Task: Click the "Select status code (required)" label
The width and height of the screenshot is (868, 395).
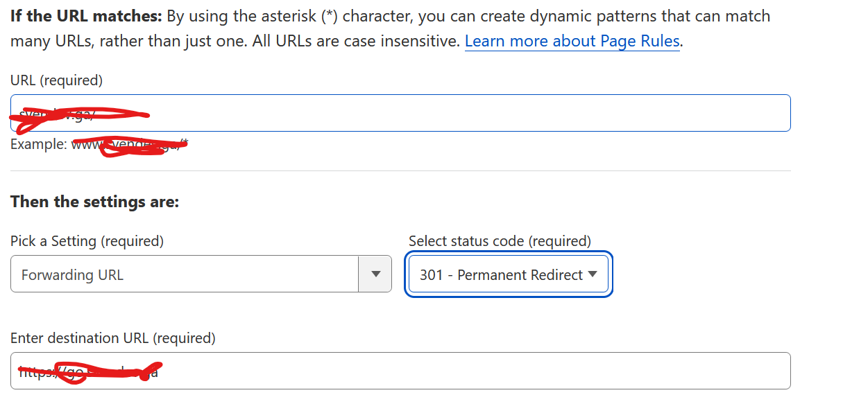Action: pyautogui.click(x=500, y=241)
